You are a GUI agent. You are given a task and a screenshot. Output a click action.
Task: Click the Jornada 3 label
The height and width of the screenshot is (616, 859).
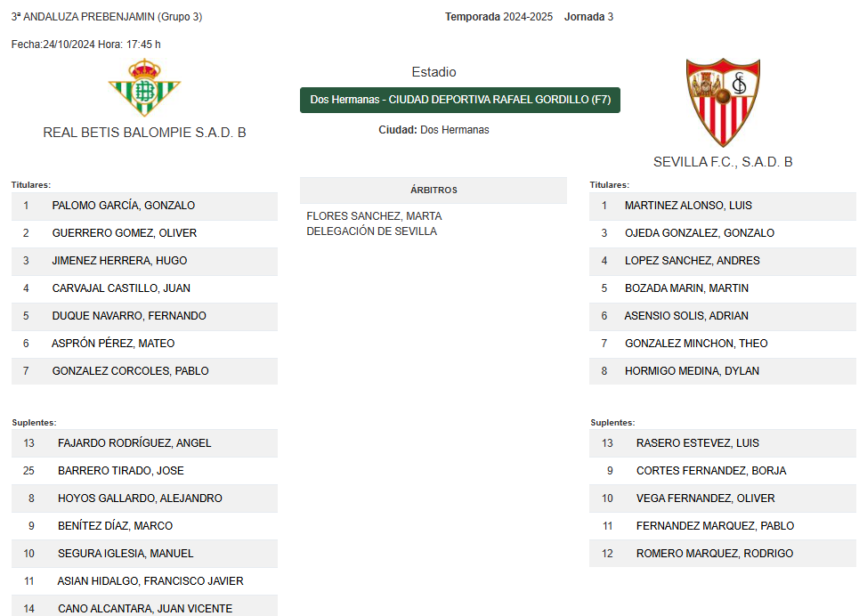point(589,17)
